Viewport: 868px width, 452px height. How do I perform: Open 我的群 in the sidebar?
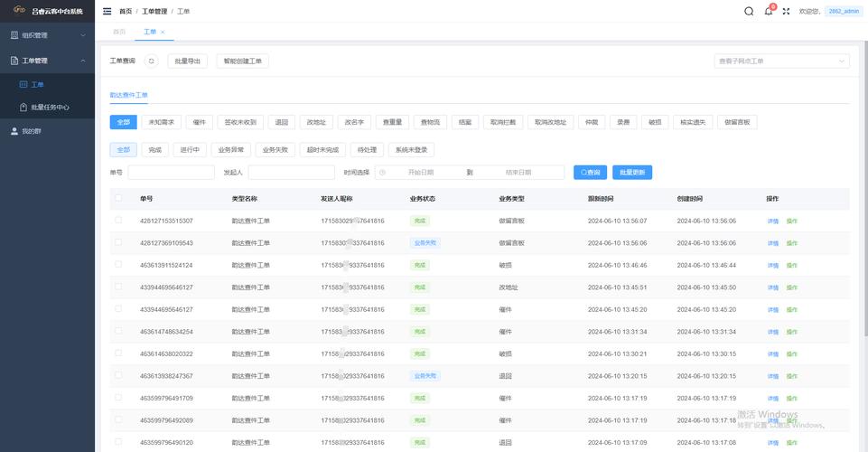[47, 131]
